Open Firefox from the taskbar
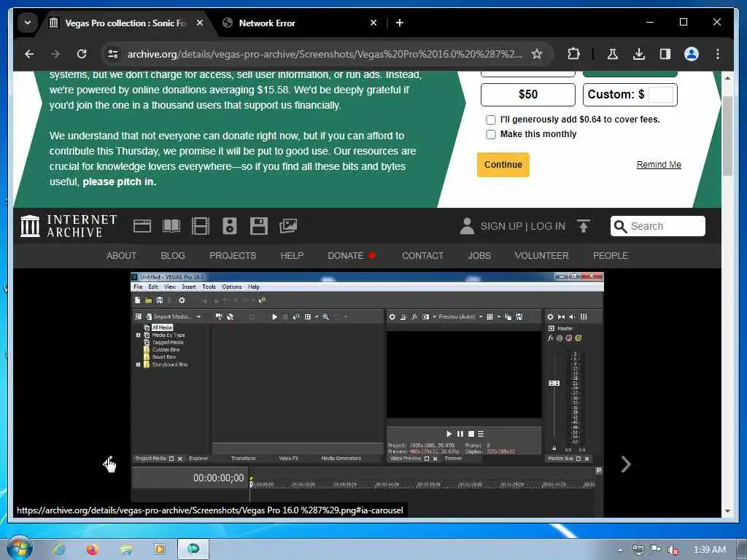Viewport: 747px width, 560px height. 93,550
